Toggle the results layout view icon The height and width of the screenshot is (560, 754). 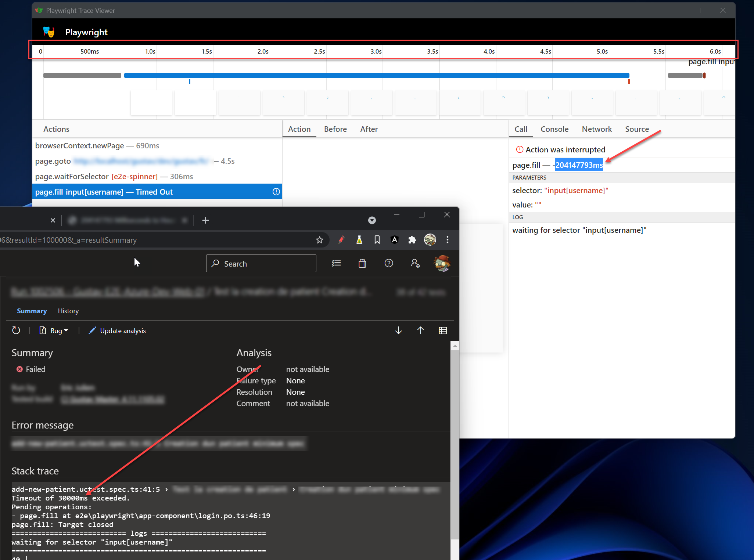pyautogui.click(x=443, y=330)
